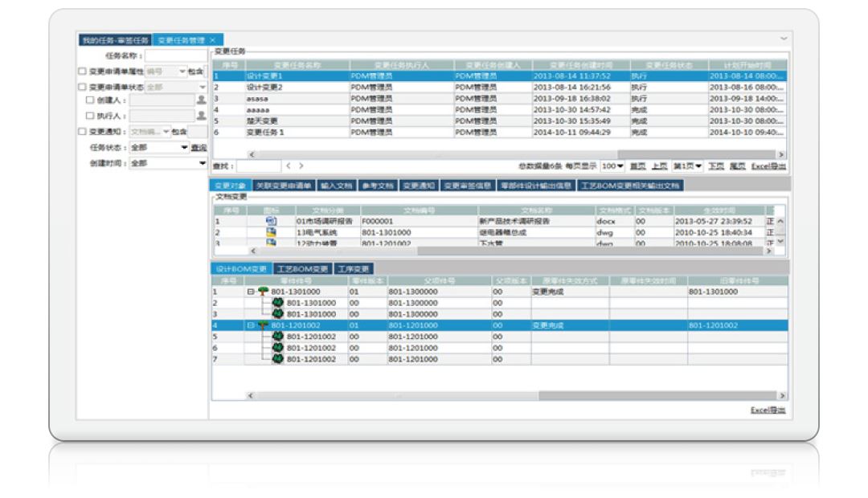Click the tree icon for assembly 801-1301000

[262, 292]
